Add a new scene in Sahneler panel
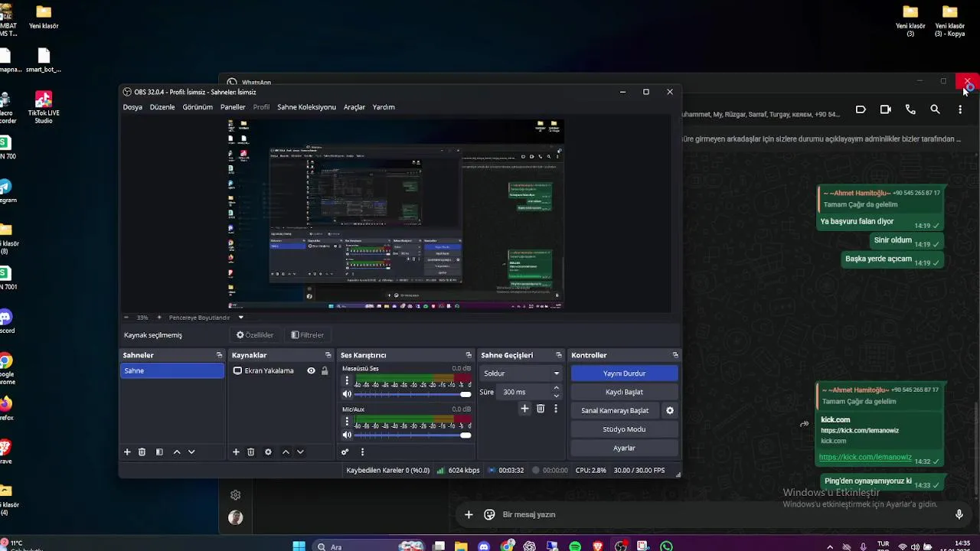This screenshot has height=551, width=980. 127,452
